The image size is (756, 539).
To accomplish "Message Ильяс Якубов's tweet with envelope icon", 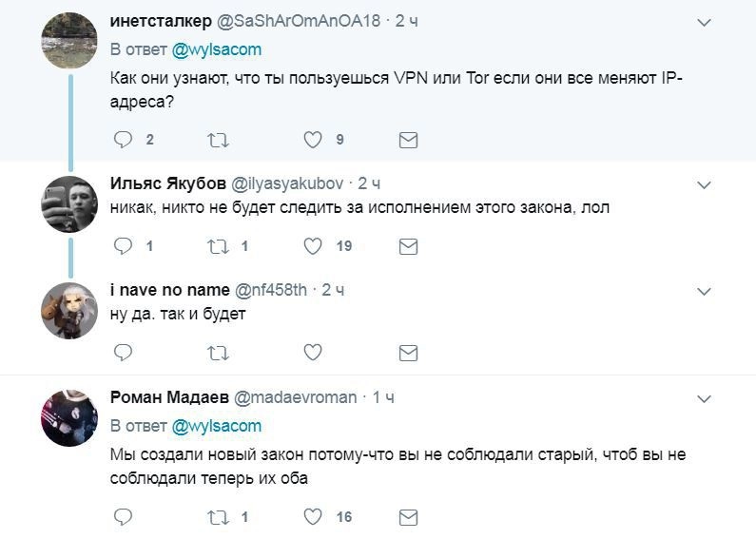I will [x=408, y=246].
